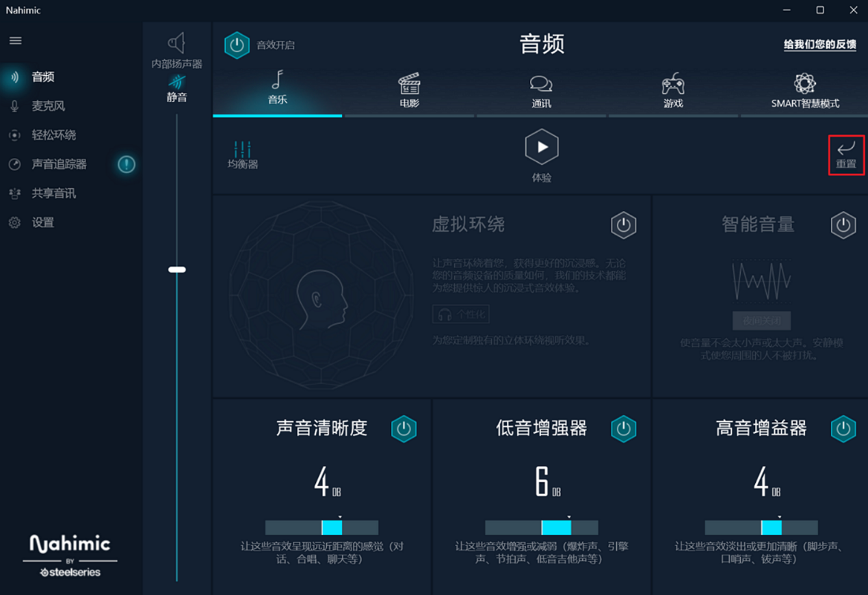This screenshot has height=595, width=868.
Task: Open 设置 settings from sidebar
Action: pyautogui.click(x=42, y=222)
